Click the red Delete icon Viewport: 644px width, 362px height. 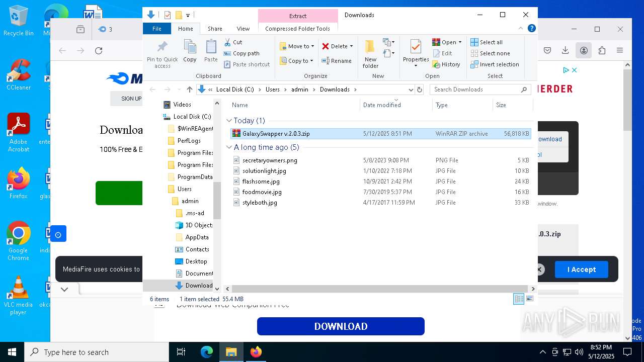pyautogui.click(x=326, y=46)
